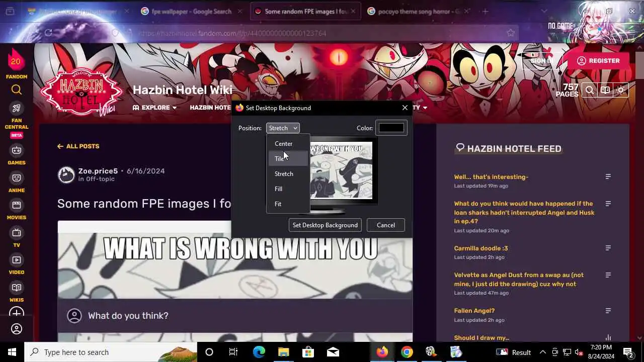
Task: Toggle the light theme sun icon
Action: tap(621, 90)
